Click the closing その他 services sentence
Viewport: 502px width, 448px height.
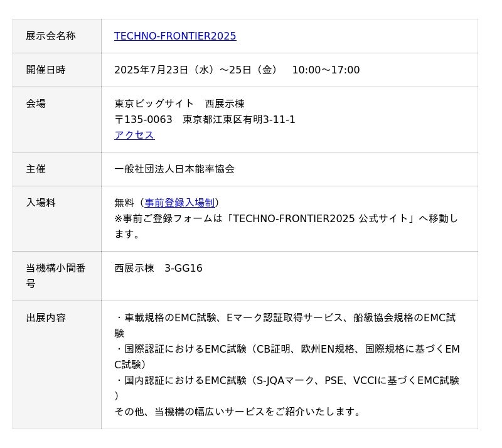click(238, 412)
